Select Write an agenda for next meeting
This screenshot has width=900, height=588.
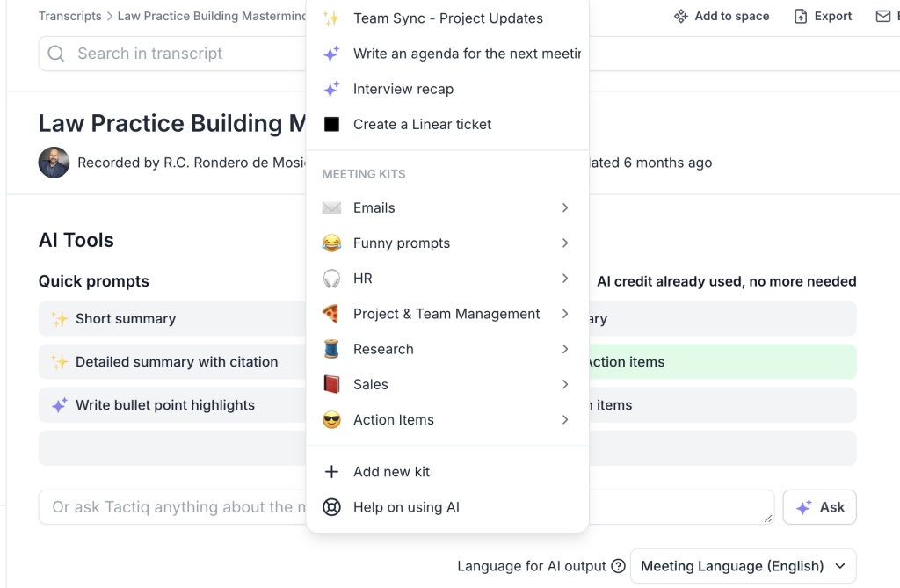[x=466, y=54]
